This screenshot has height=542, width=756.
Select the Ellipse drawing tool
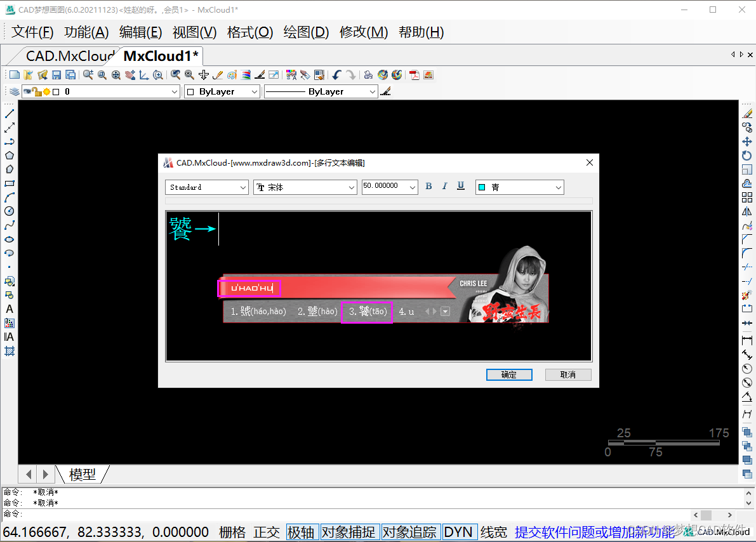click(9, 239)
